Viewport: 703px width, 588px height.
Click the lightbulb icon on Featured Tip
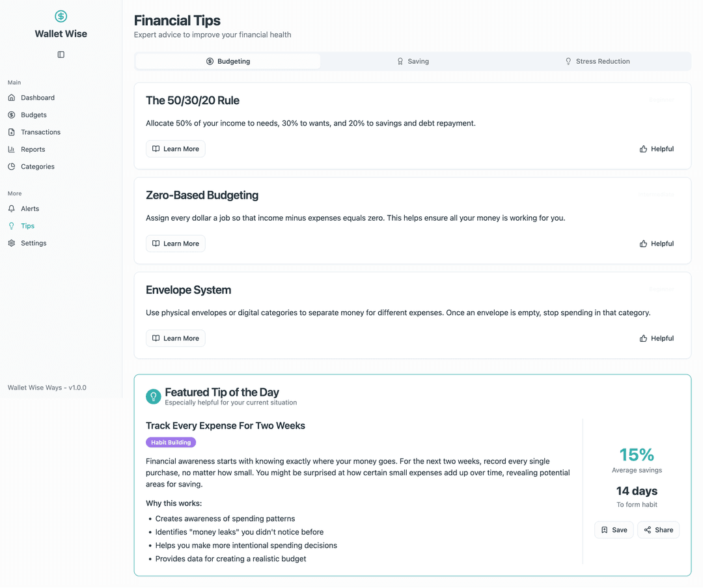point(153,396)
